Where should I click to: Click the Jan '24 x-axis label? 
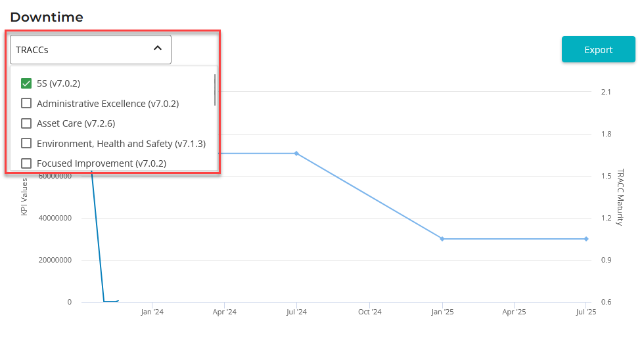pos(152,312)
